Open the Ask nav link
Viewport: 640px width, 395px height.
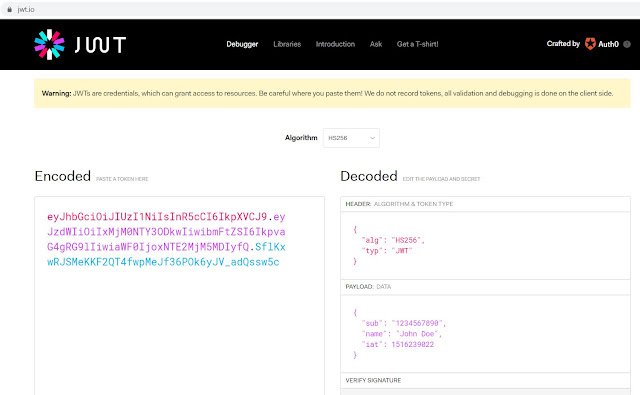376,44
